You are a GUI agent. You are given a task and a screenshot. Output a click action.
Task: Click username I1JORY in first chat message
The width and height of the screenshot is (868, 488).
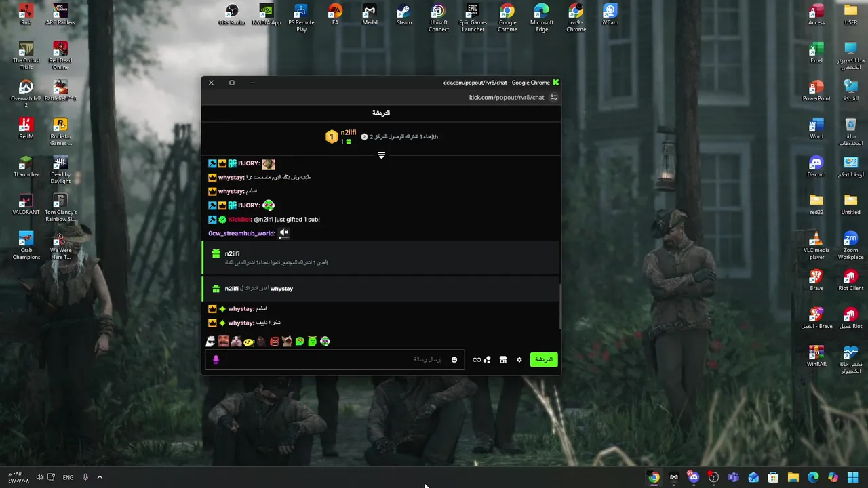249,164
